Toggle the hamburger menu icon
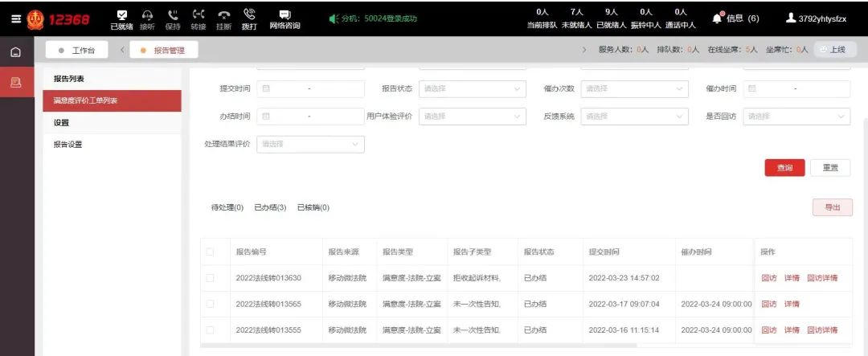The width and height of the screenshot is (868, 356). pos(15,18)
